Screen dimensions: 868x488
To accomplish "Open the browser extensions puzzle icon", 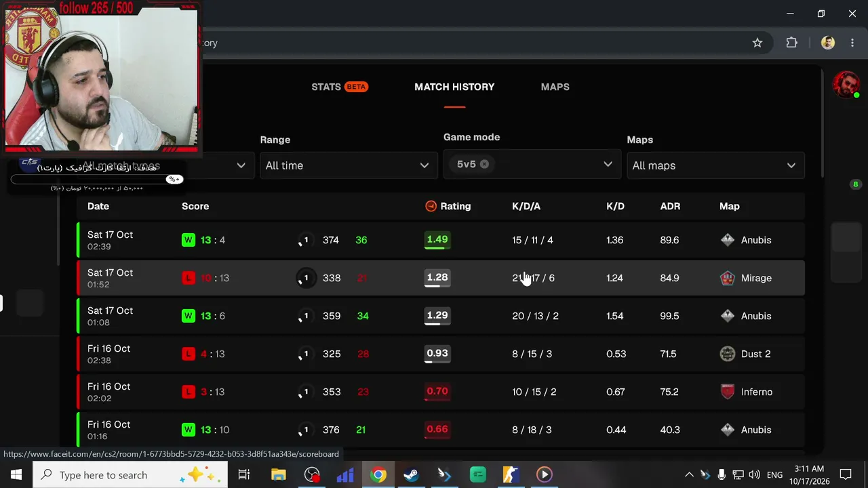I will click(x=791, y=43).
